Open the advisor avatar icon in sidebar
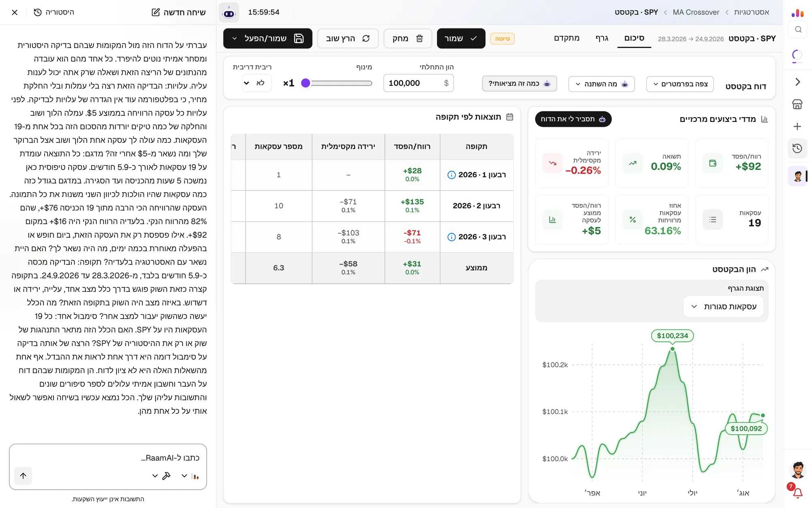This screenshot has height=508, width=812. point(797,176)
